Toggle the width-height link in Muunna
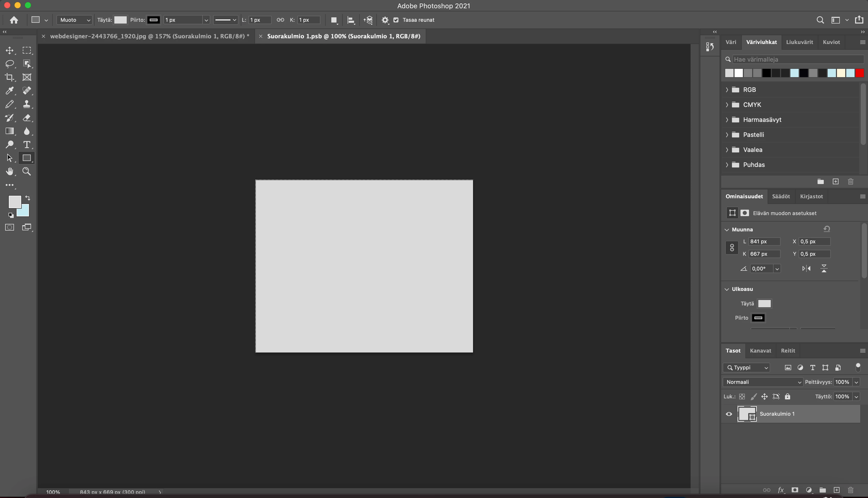 (x=732, y=248)
